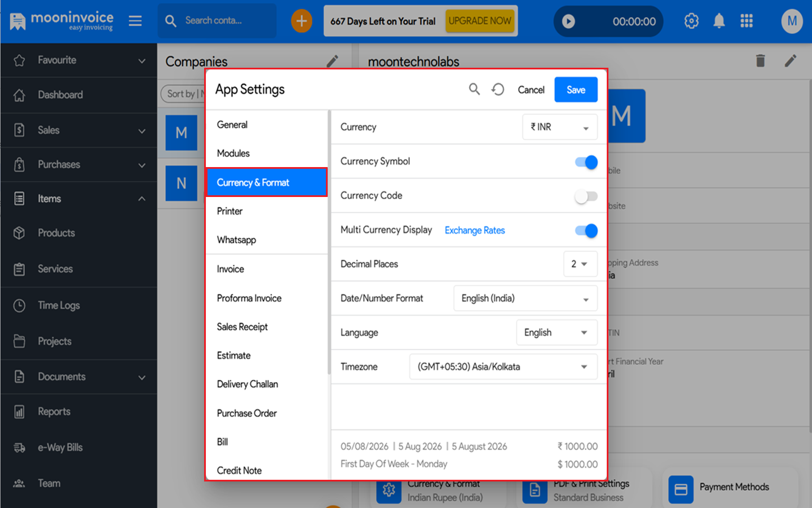Image resolution: width=812 pixels, height=508 pixels.
Task: Click the orange plus add button
Action: pos(302,21)
